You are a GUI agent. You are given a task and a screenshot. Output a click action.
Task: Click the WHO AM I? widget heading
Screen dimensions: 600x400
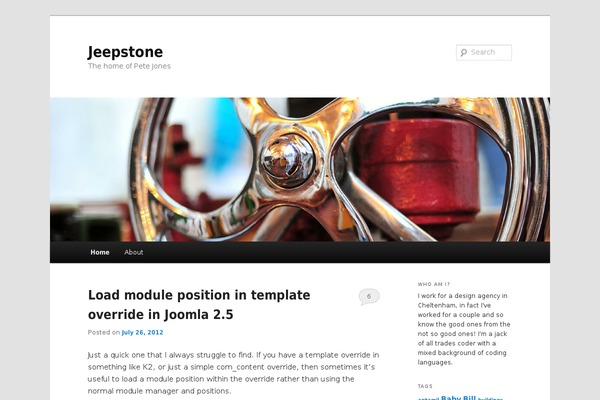(434, 284)
